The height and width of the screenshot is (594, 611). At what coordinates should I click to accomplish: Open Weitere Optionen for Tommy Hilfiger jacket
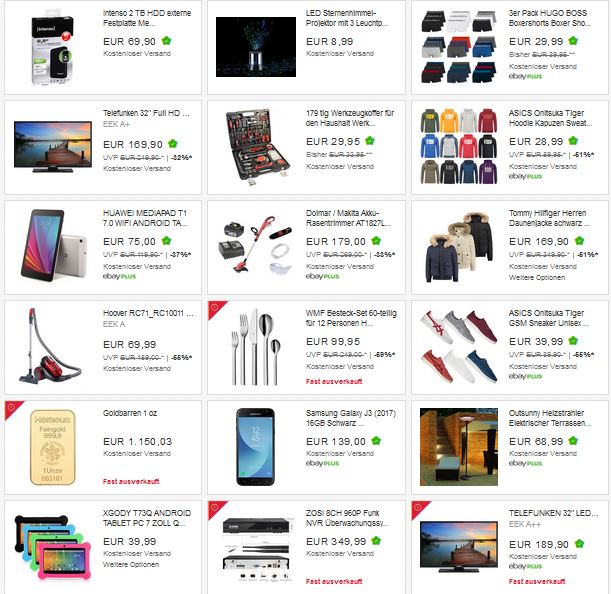(537, 277)
